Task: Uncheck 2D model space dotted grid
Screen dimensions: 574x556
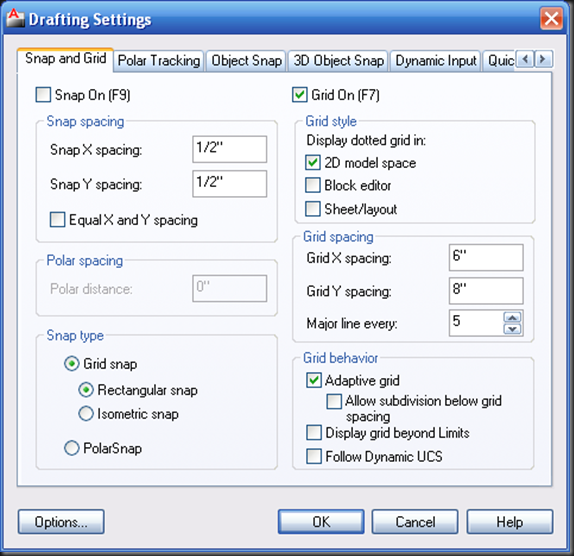Action: click(x=313, y=163)
